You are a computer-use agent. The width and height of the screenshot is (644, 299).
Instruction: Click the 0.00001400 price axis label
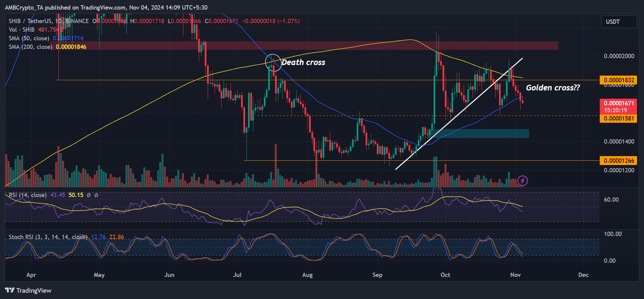tap(619, 142)
